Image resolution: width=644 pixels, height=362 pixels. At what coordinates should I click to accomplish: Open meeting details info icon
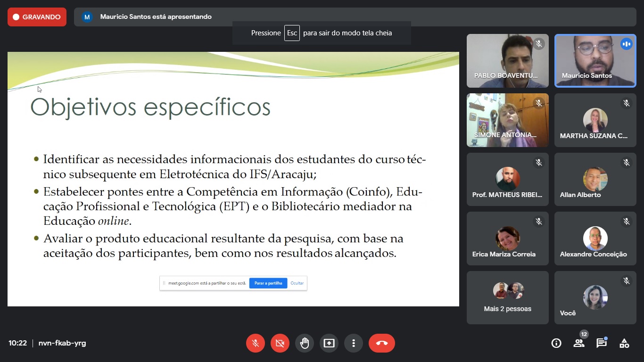point(556,343)
